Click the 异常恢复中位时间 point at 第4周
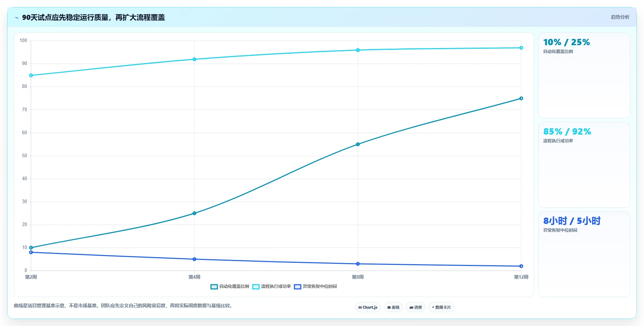644x326 pixels. pyautogui.click(x=194, y=259)
